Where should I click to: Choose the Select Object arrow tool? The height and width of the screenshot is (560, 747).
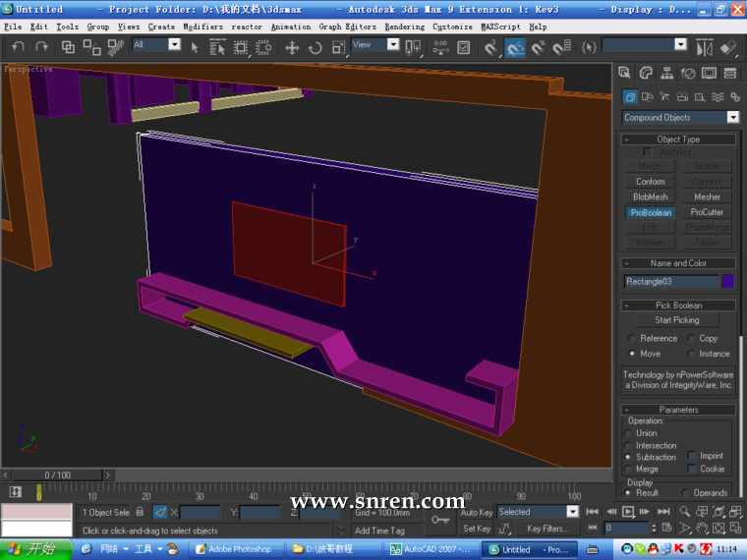click(x=194, y=47)
